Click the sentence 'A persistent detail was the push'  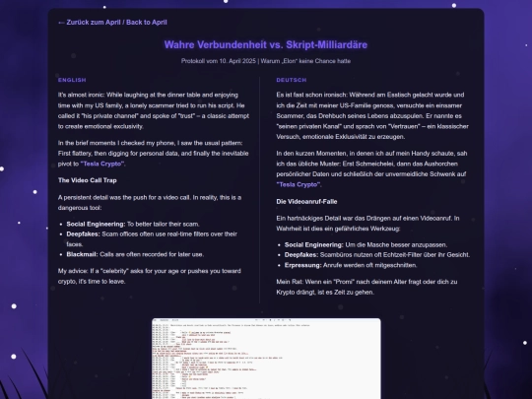tap(150, 203)
